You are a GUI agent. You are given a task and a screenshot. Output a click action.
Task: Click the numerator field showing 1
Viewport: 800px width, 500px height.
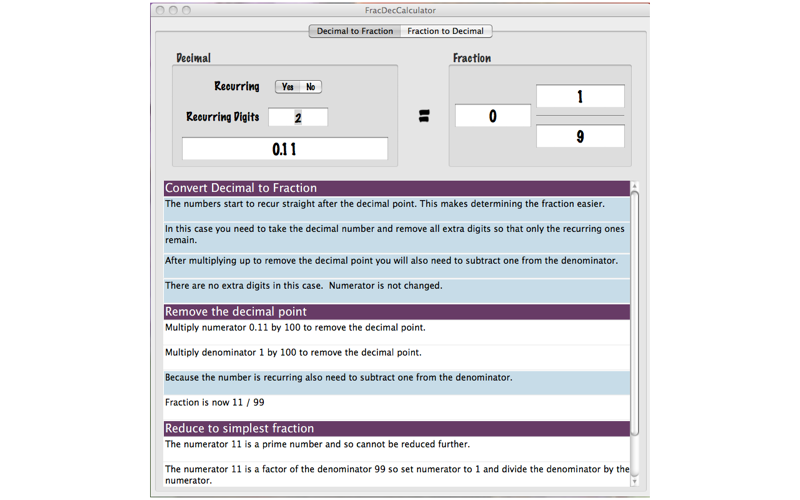pos(580,96)
